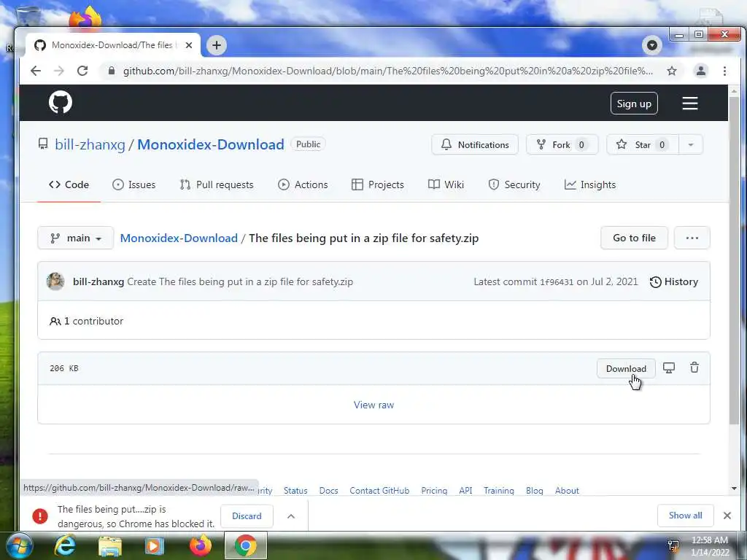Open the Training footer link
Image resolution: width=747 pixels, height=560 pixels.
click(499, 491)
